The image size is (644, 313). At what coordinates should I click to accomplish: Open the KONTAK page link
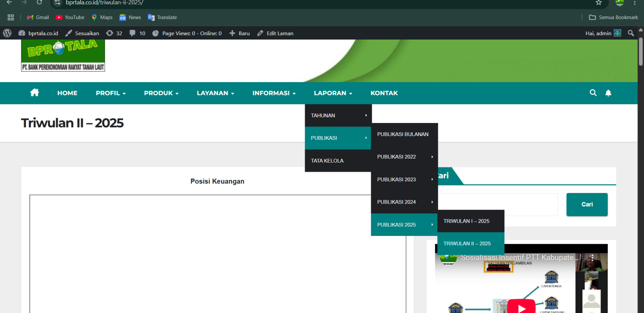tap(384, 93)
